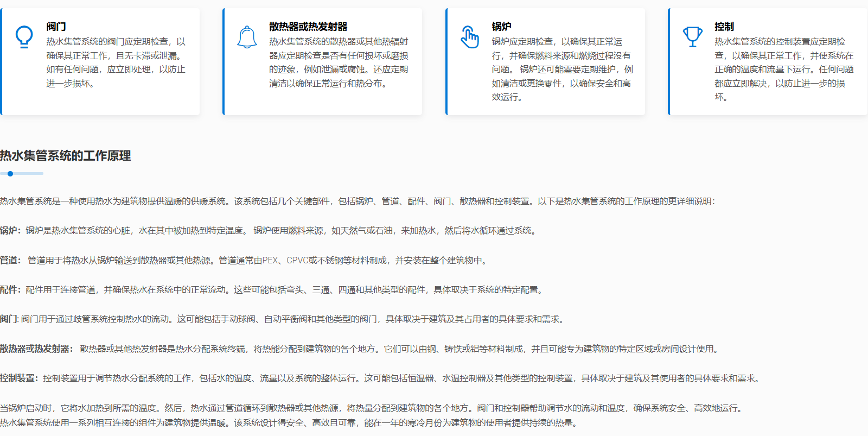868x436 pixels.
Task: Click the bold 散热器或热发射器: paragraph label
Action: (36, 349)
